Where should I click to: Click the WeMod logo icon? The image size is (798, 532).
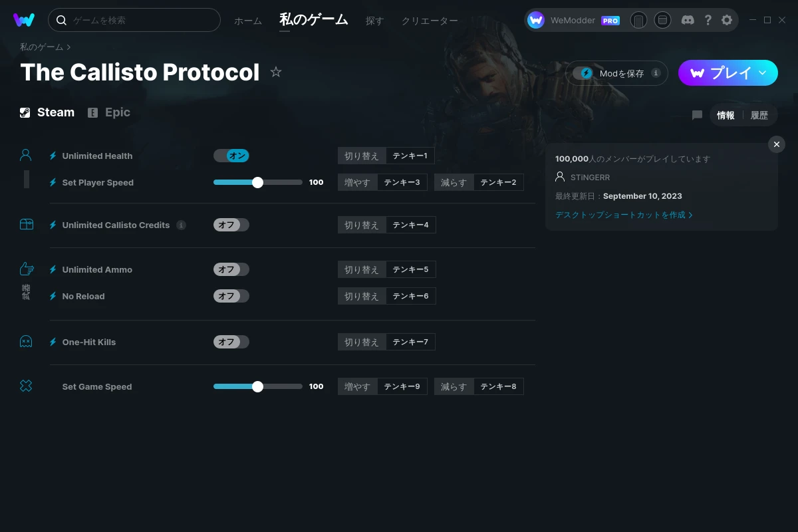click(x=24, y=20)
